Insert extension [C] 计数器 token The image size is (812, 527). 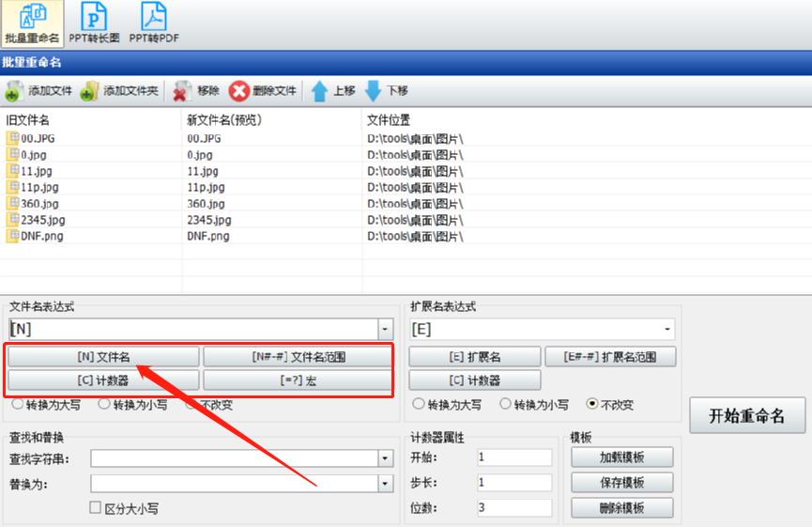tap(475, 380)
